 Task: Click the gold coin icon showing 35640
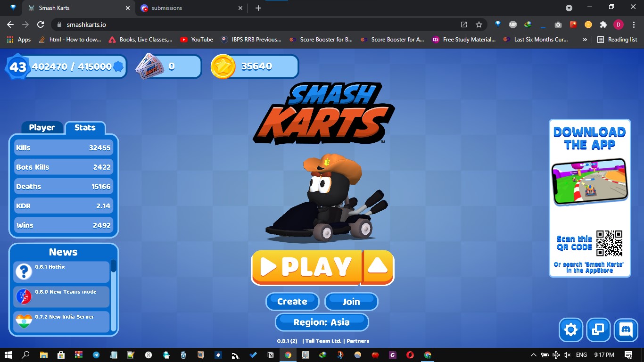(x=223, y=66)
